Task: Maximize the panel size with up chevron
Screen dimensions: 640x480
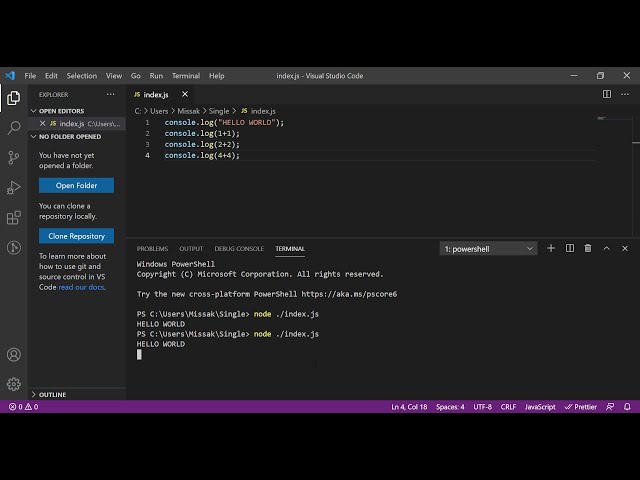Action: tap(607, 248)
